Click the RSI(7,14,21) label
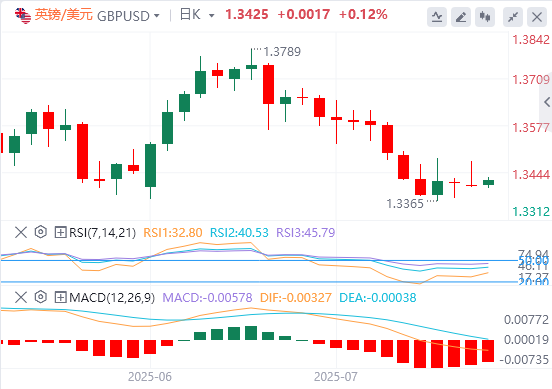Screen dimensions: 552x389 tap(102, 233)
